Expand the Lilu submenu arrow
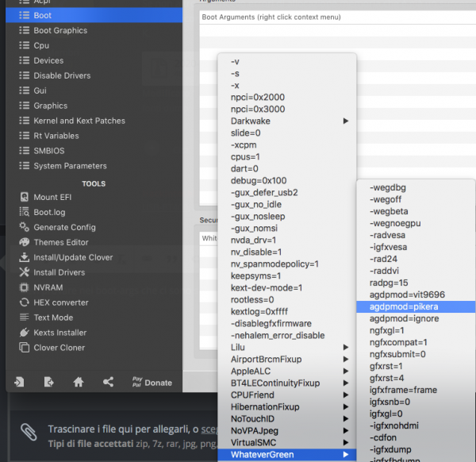 pyautogui.click(x=345, y=347)
